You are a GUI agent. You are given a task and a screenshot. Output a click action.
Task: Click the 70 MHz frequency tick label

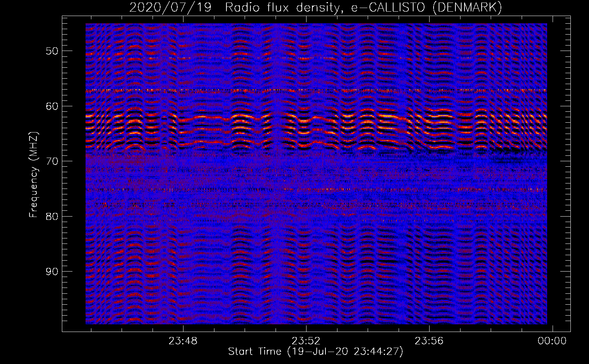coord(52,161)
